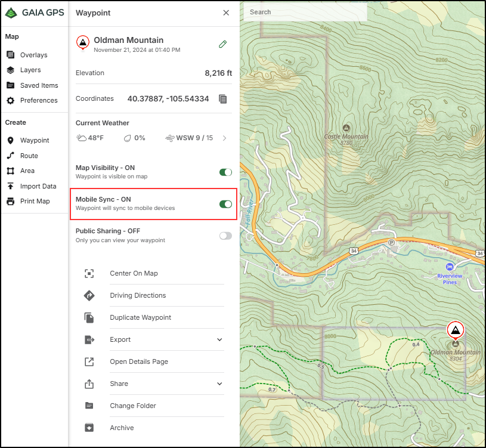Enable the Public Sharing toggle
The width and height of the screenshot is (486, 448).
click(225, 236)
